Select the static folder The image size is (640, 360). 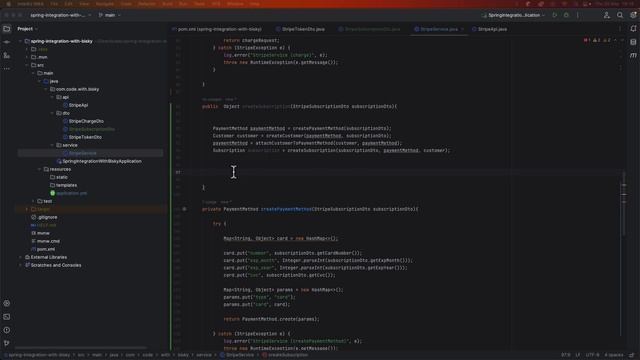62,177
